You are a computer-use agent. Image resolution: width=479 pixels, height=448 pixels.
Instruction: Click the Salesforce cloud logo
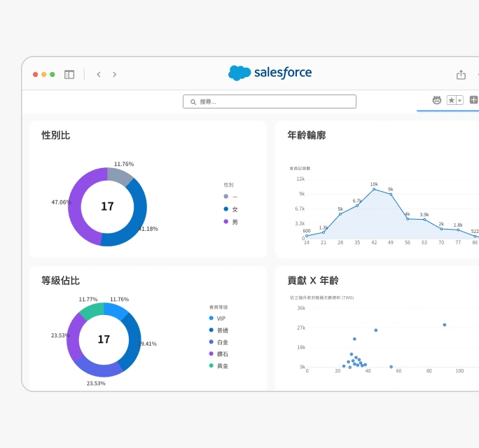pyautogui.click(x=239, y=73)
